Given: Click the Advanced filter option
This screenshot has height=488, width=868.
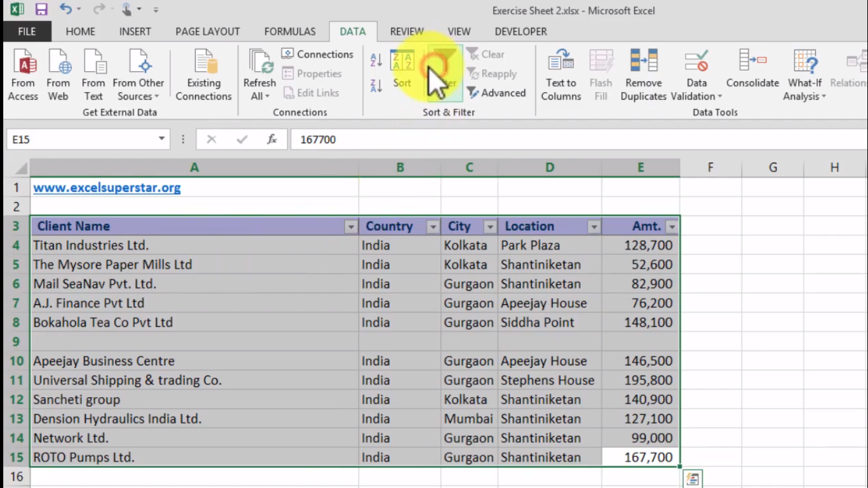Looking at the screenshot, I should (x=496, y=93).
